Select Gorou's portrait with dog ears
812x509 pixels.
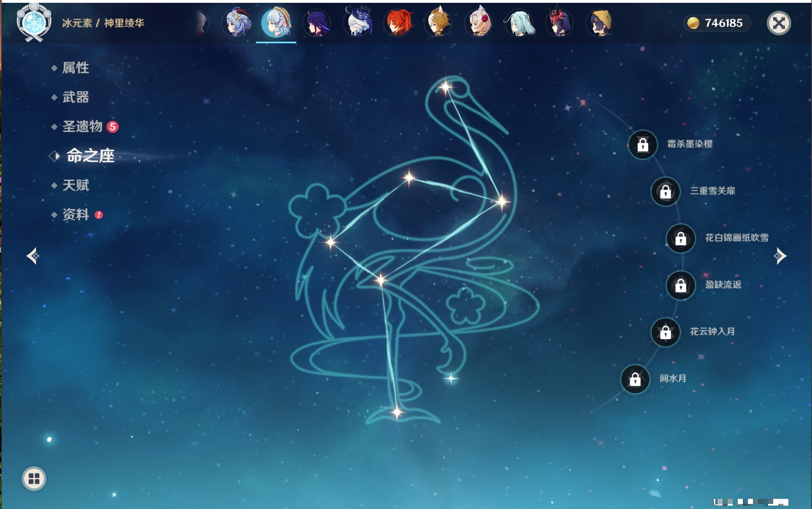point(439,23)
